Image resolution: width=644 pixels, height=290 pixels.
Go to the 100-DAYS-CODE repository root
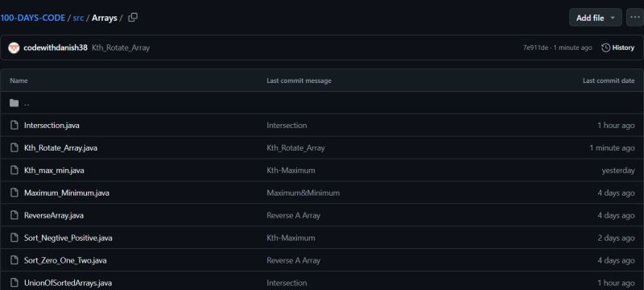[32, 18]
